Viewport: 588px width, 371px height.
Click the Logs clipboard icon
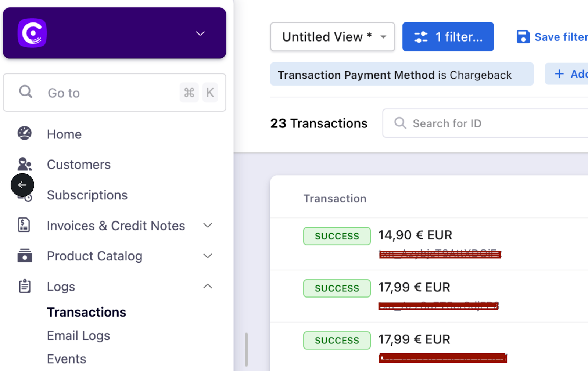coord(25,286)
